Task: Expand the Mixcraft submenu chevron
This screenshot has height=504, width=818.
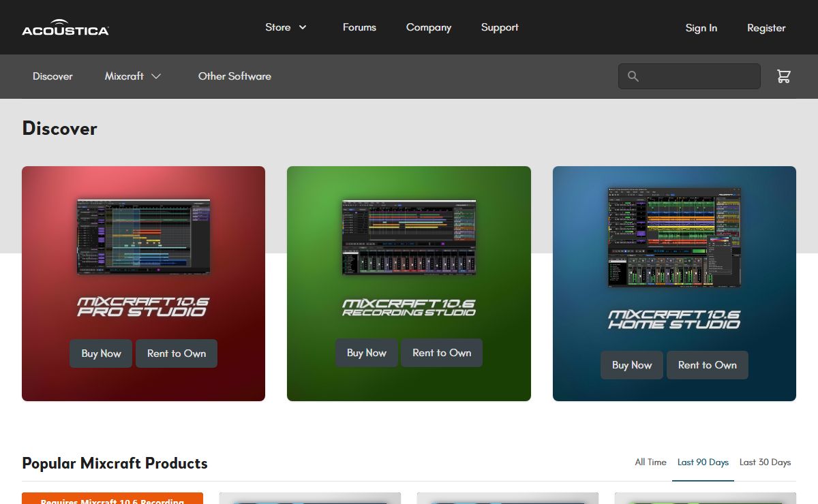Action: point(156,76)
